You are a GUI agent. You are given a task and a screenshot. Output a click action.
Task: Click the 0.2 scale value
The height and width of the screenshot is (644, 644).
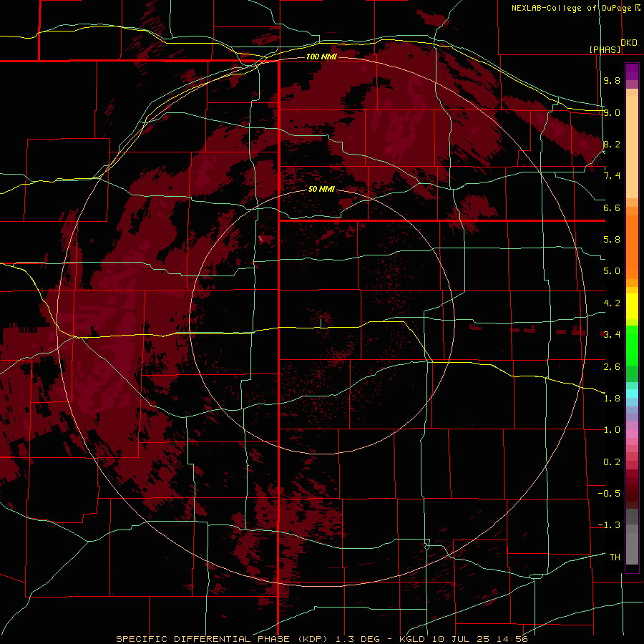click(x=612, y=462)
